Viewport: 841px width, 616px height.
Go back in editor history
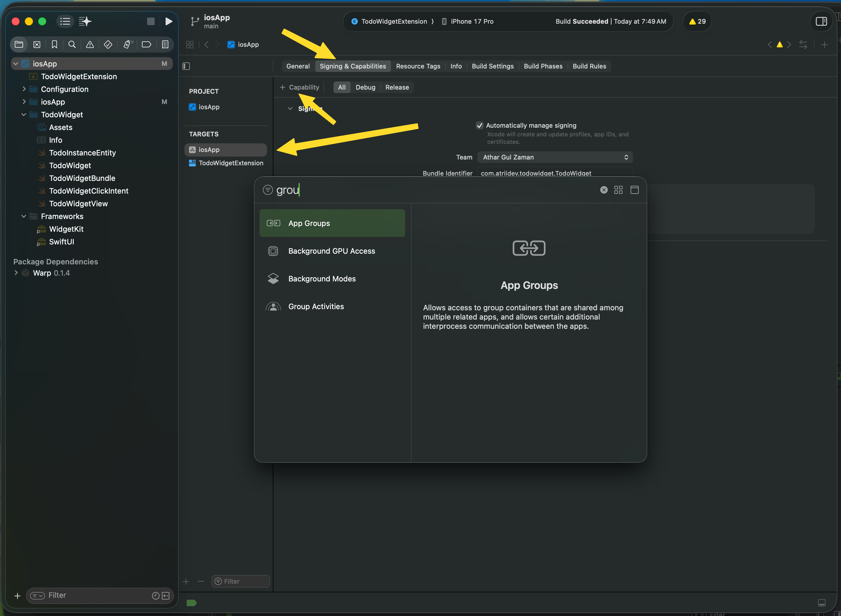pyautogui.click(x=207, y=44)
